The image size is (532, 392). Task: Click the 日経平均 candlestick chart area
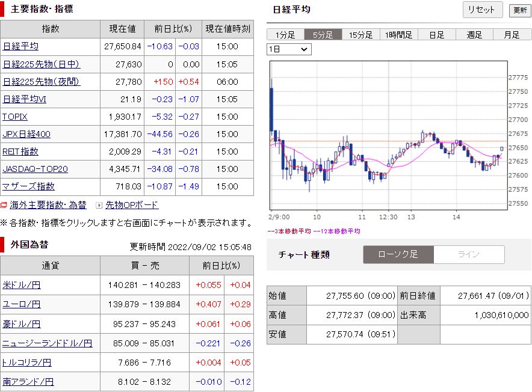pos(389,135)
